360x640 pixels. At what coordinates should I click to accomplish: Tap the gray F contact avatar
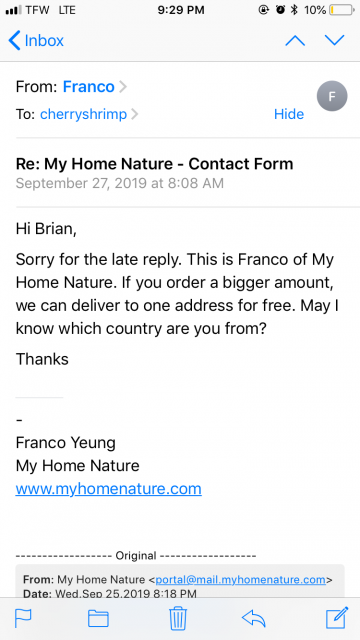point(332,96)
